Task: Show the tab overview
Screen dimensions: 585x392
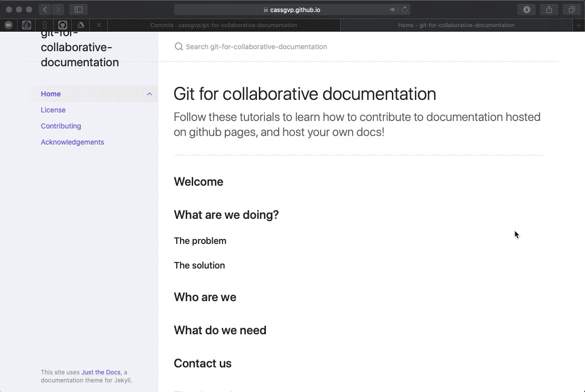Action: click(x=571, y=10)
